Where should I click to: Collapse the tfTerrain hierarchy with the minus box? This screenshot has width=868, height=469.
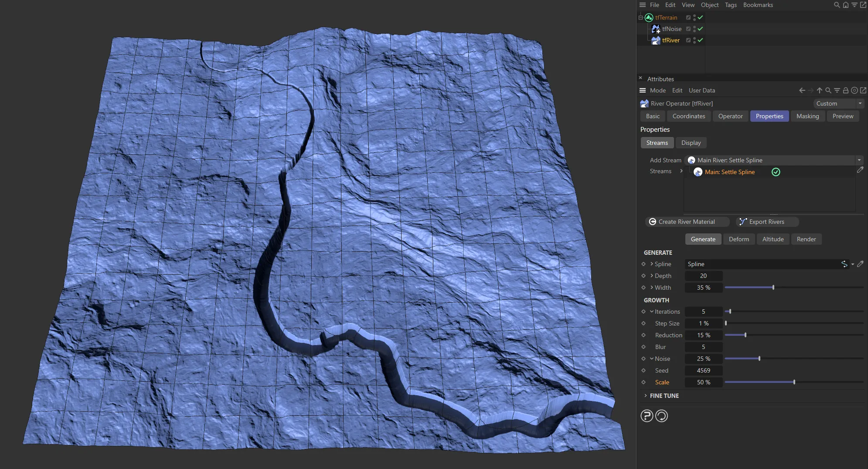(x=641, y=17)
